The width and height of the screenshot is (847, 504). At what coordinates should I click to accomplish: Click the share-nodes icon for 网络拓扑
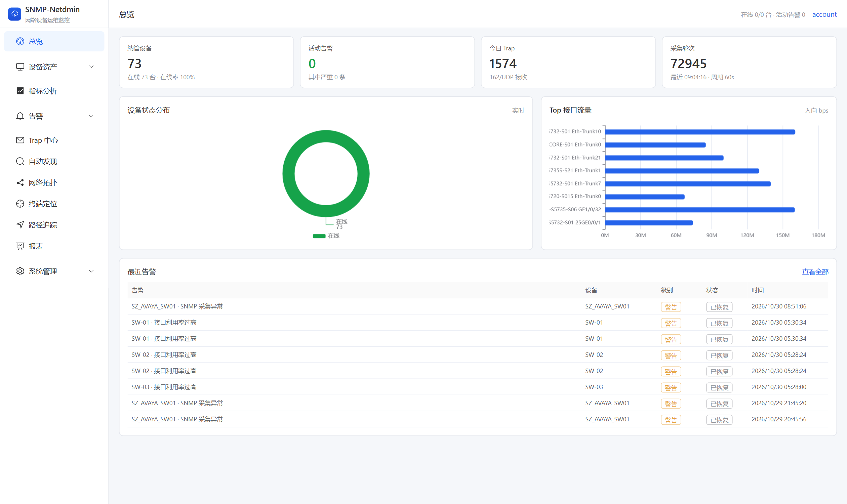click(x=20, y=182)
